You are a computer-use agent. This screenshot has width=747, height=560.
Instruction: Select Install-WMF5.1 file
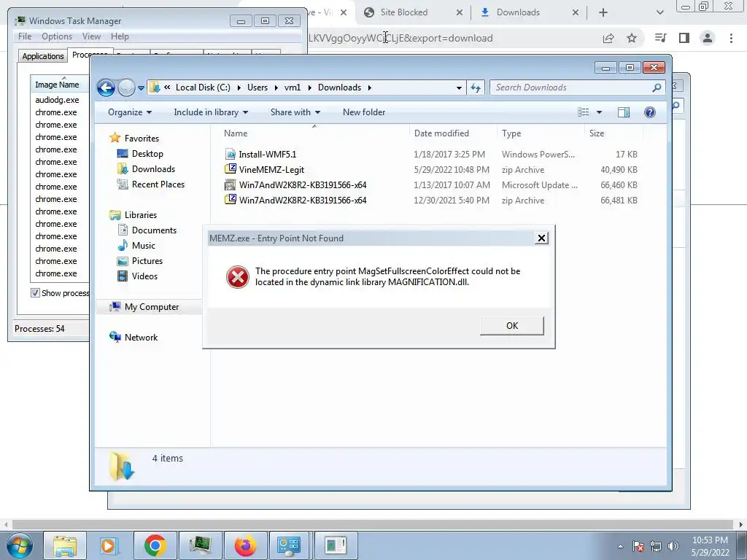coord(267,155)
